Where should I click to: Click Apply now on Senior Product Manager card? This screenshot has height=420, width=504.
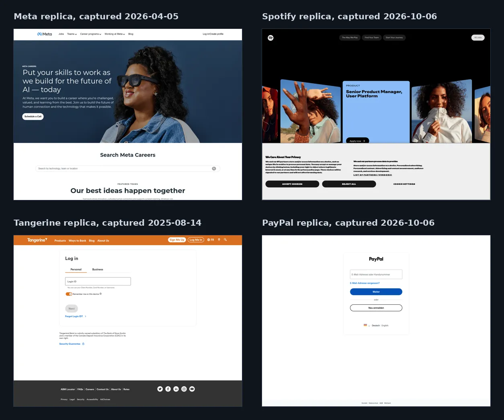(357, 141)
